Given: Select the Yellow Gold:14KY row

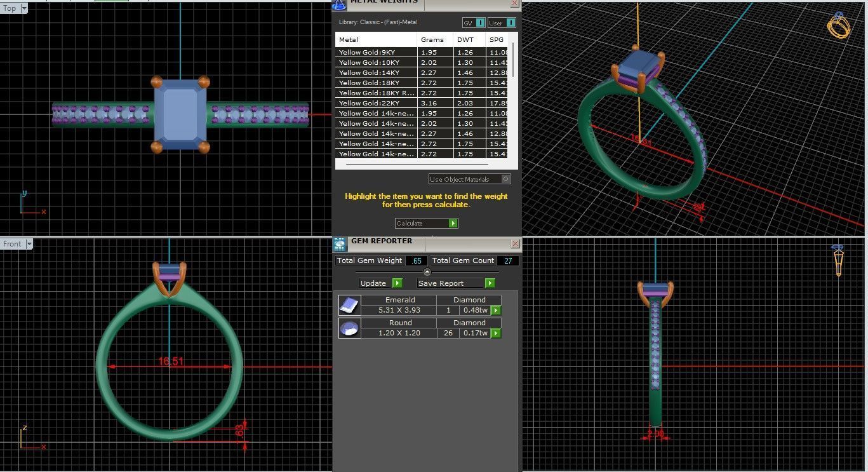Looking at the screenshot, I should [x=422, y=72].
